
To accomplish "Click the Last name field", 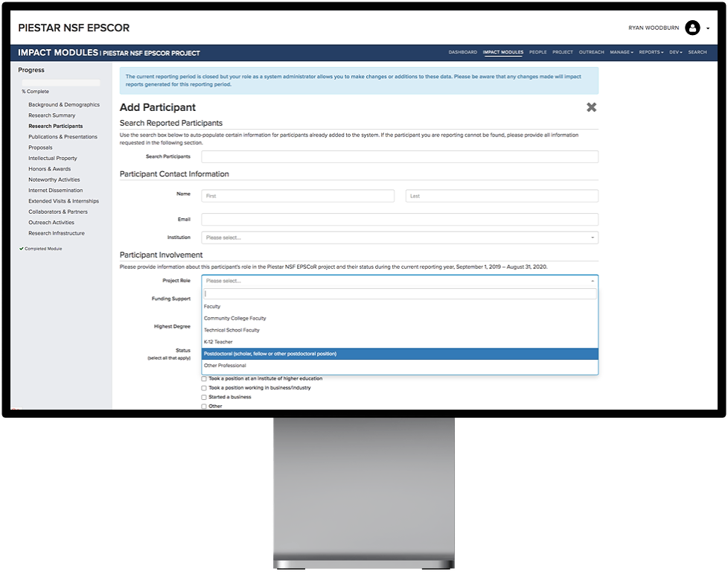I will pos(502,196).
